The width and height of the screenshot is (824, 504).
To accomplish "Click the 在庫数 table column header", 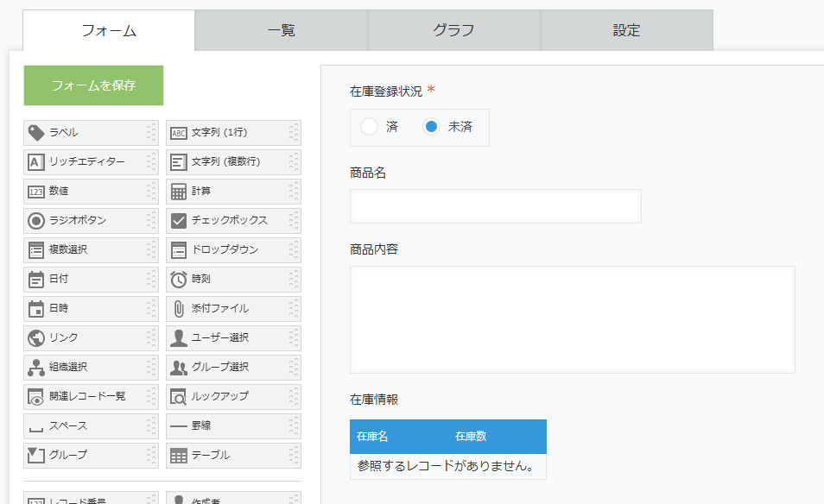I will point(471,437).
